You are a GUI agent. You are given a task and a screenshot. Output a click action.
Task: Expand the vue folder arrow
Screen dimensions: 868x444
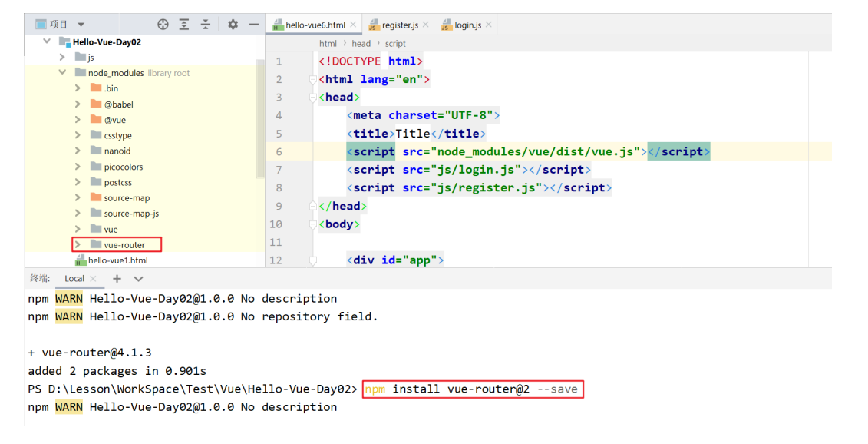pos(78,229)
